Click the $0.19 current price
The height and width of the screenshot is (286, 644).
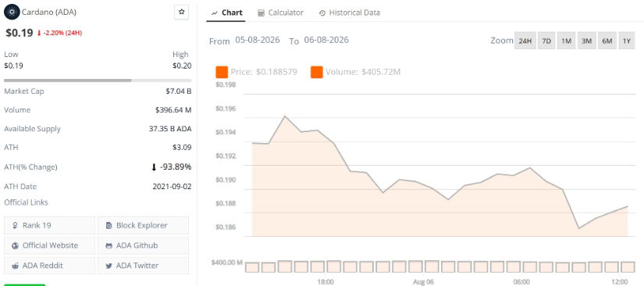coord(20,33)
